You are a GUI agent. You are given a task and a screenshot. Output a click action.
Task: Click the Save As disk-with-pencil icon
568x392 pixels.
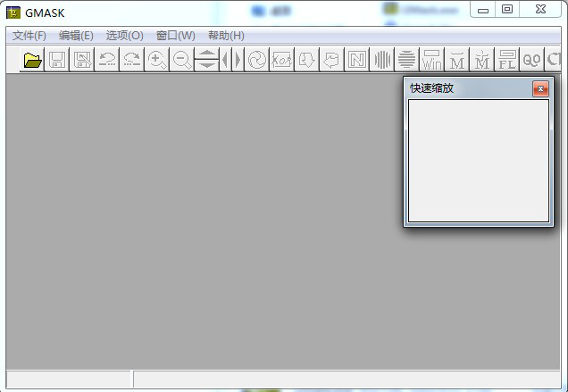[82, 60]
